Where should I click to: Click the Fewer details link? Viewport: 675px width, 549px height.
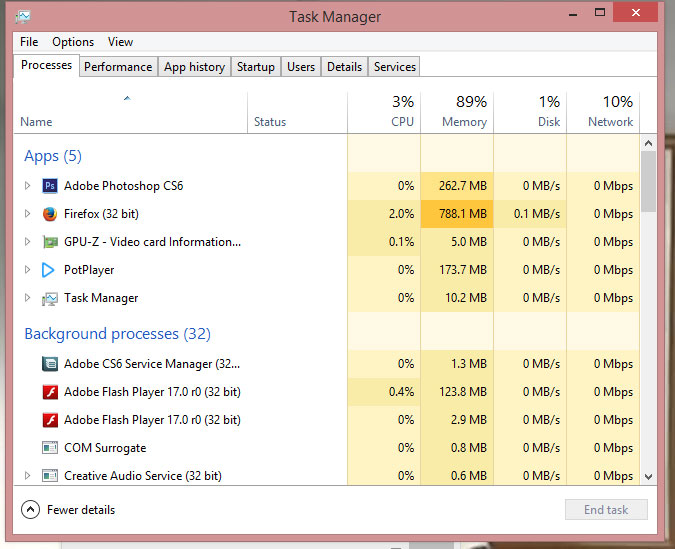81,510
